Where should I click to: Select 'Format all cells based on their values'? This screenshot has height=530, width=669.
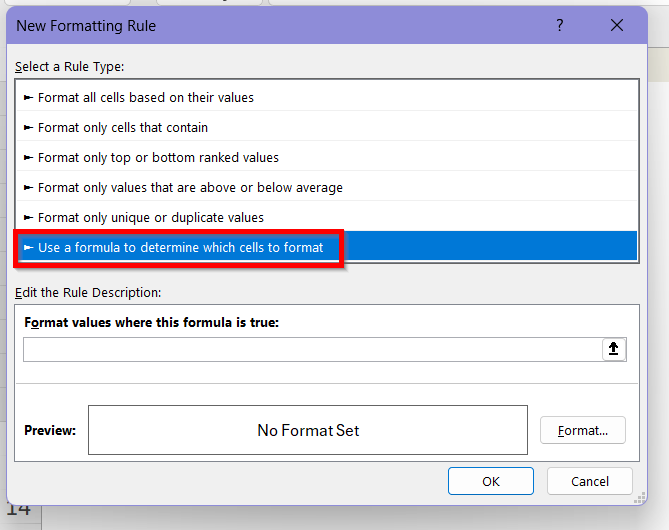(326, 97)
